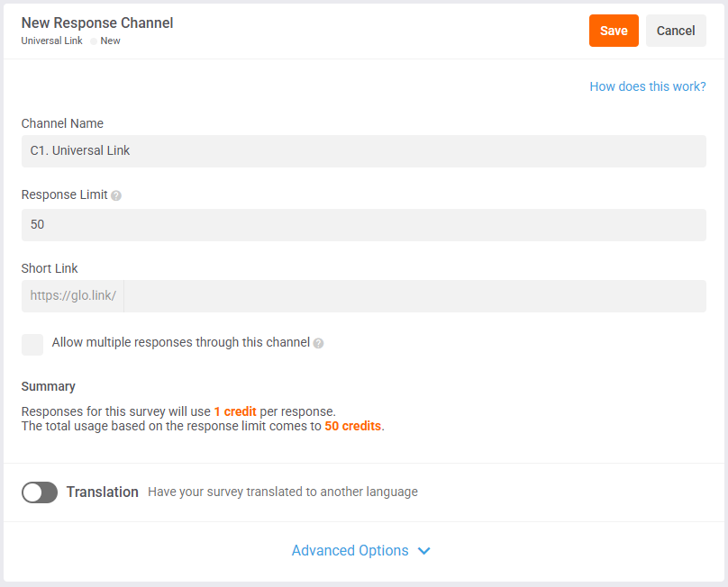Click the https://glo.link/ prefix box
The image size is (728, 587).
(x=73, y=296)
